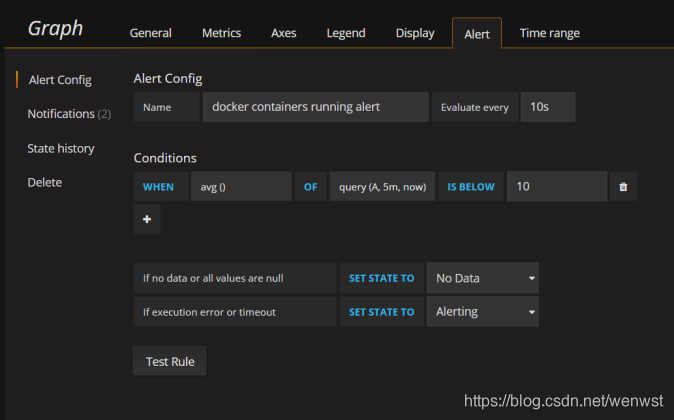This screenshot has width=674, height=420.
Task: Edit the alert Name field
Action: [x=316, y=107]
